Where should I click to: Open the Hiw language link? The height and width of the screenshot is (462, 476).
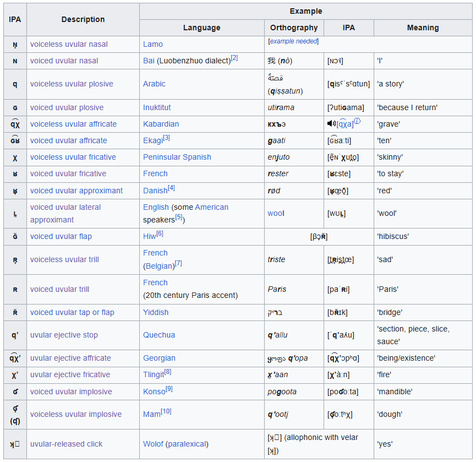click(149, 236)
